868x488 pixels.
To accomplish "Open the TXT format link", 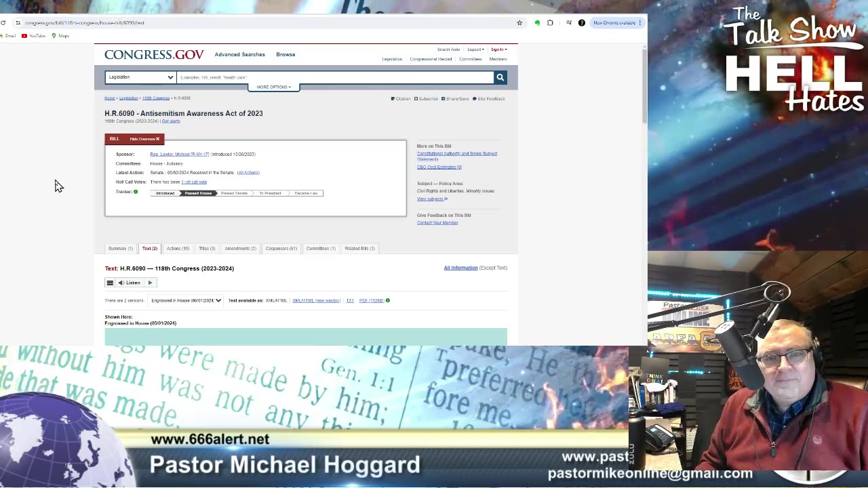I will 350,300.
